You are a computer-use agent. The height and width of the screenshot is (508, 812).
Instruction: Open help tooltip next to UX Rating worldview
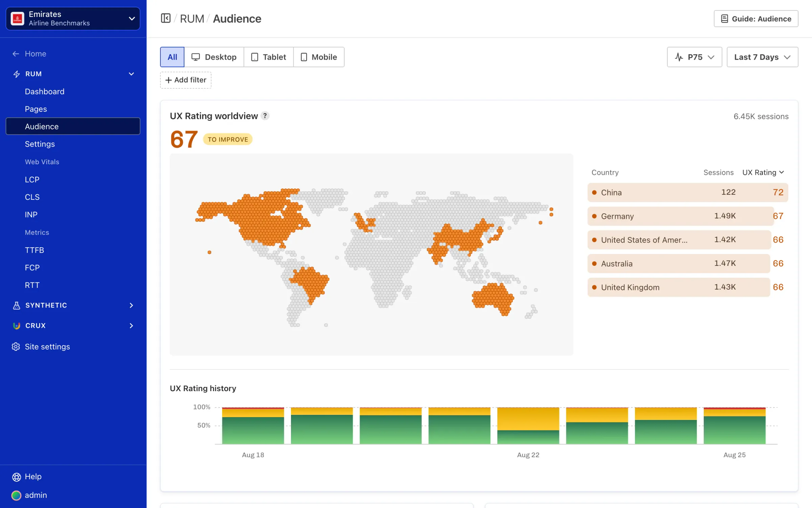click(265, 116)
